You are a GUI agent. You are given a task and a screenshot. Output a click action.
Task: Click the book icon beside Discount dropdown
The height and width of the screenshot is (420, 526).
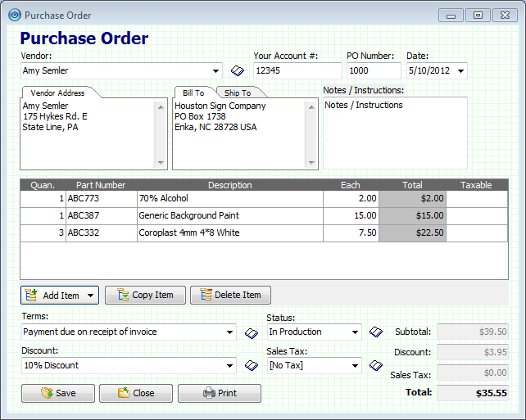[x=252, y=366]
